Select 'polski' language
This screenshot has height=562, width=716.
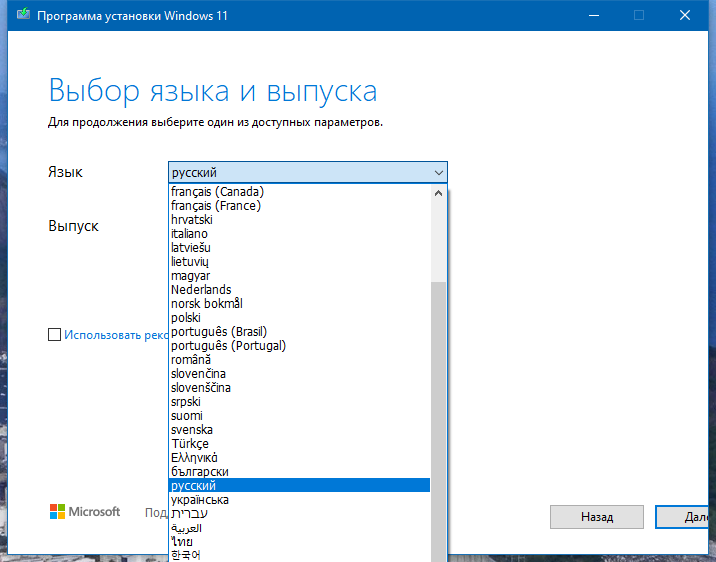[x=299, y=318]
